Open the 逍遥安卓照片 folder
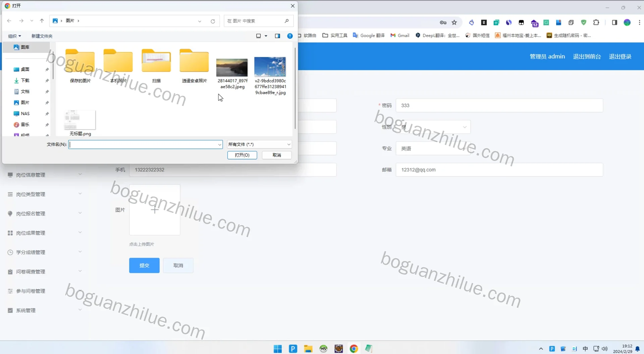Image resolution: width=644 pixels, height=354 pixels. (194, 66)
